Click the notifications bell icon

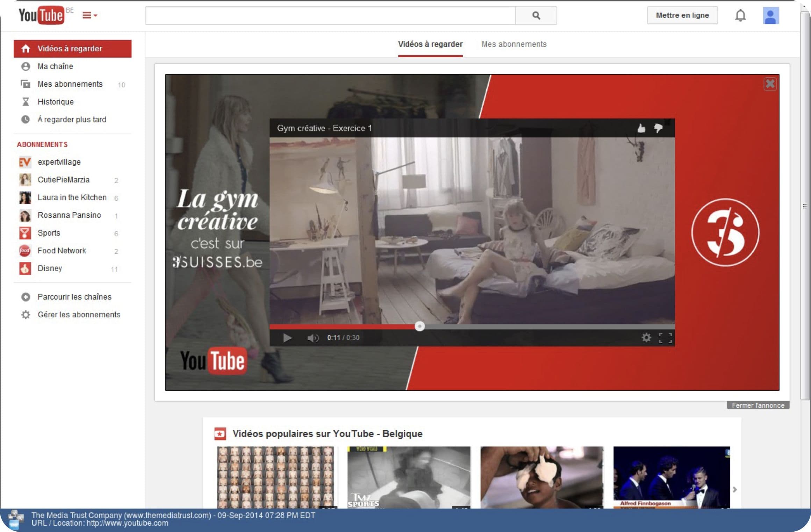tap(740, 15)
